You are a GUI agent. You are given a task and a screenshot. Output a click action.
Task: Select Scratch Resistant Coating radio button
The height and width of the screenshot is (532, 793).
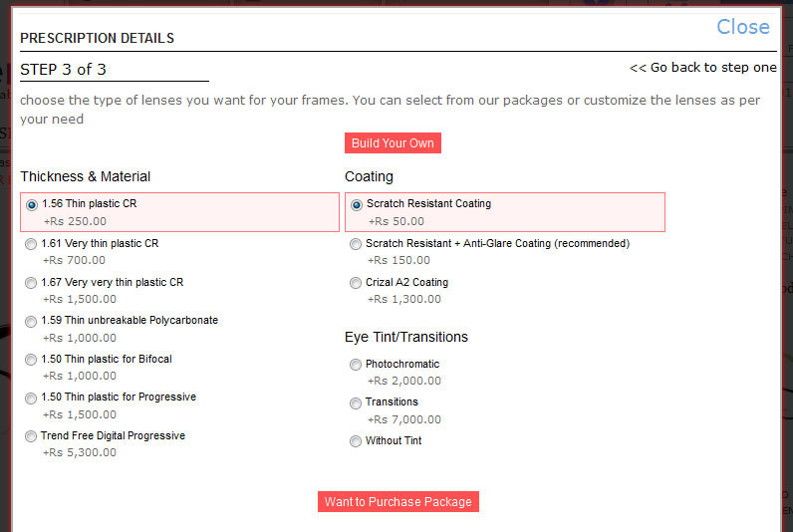tap(357, 204)
